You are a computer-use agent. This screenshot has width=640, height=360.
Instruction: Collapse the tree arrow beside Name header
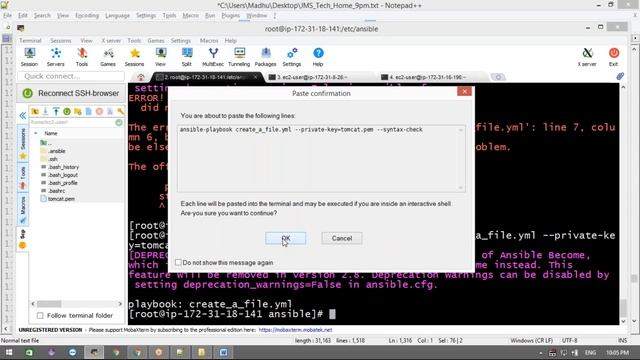(x=36, y=133)
